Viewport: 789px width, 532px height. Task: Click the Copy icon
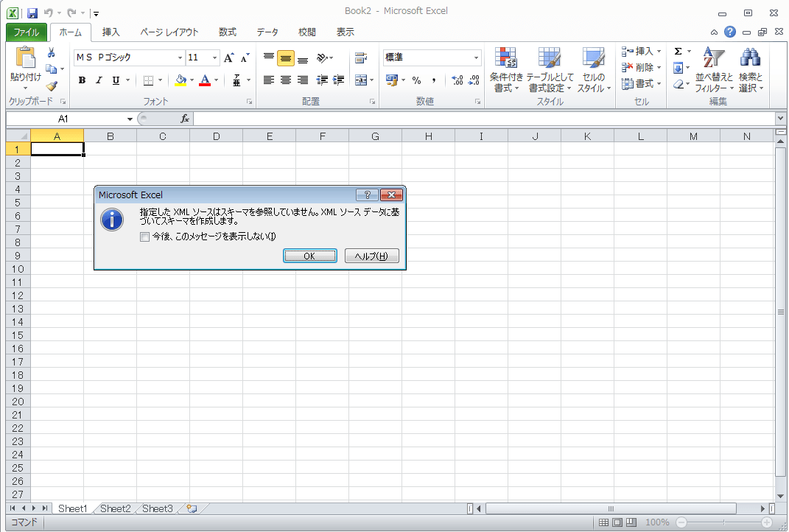51,69
